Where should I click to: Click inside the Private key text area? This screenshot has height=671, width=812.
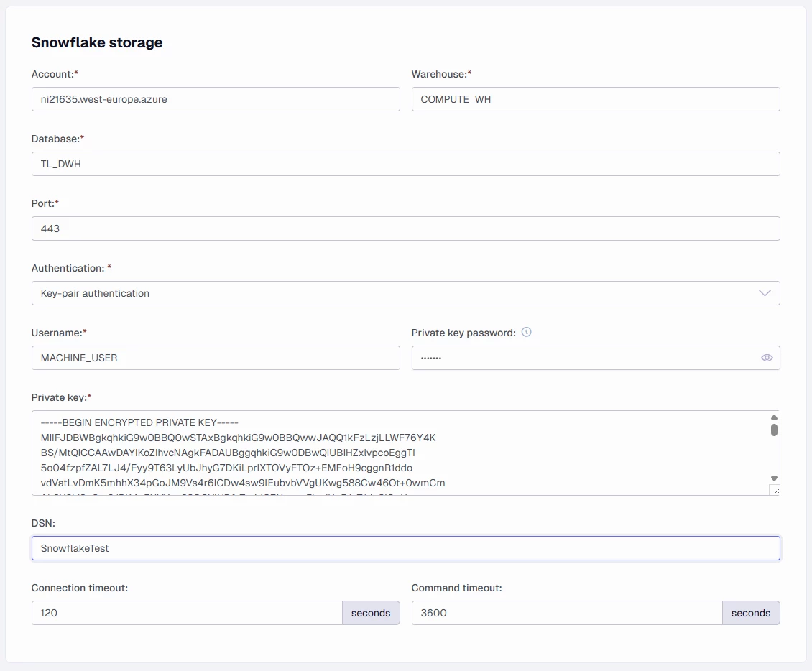tap(395, 453)
